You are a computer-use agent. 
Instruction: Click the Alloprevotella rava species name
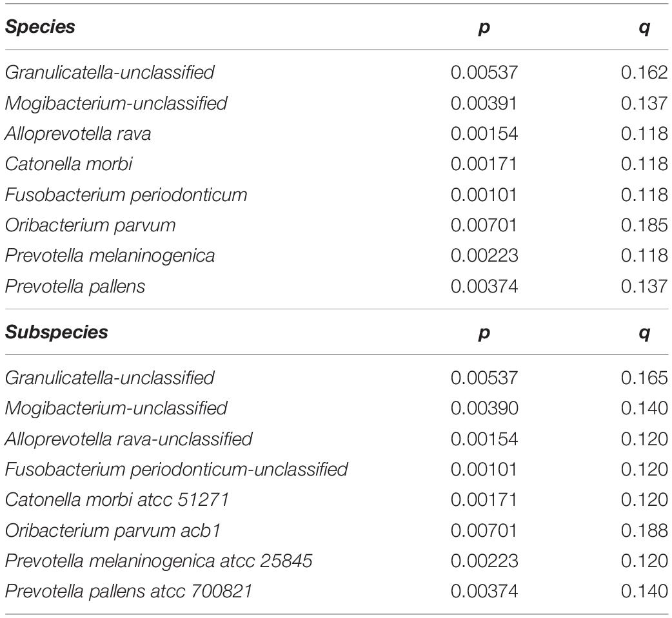point(77,133)
